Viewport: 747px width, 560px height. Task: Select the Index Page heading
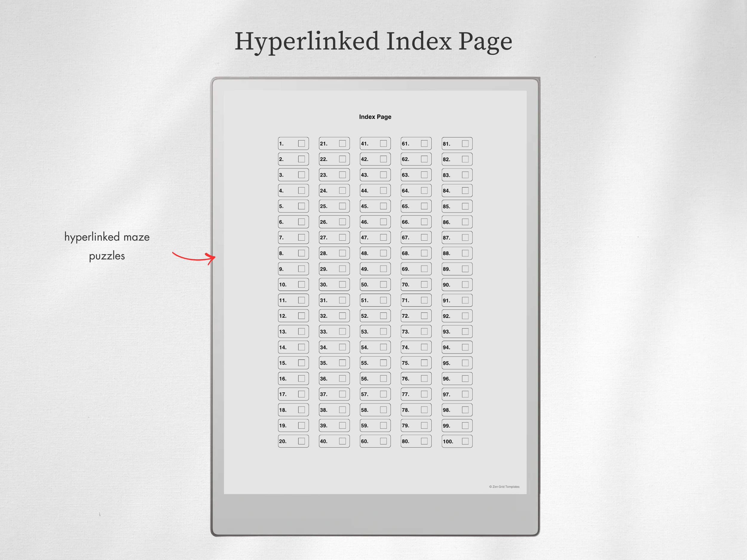pyautogui.click(x=375, y=117)
